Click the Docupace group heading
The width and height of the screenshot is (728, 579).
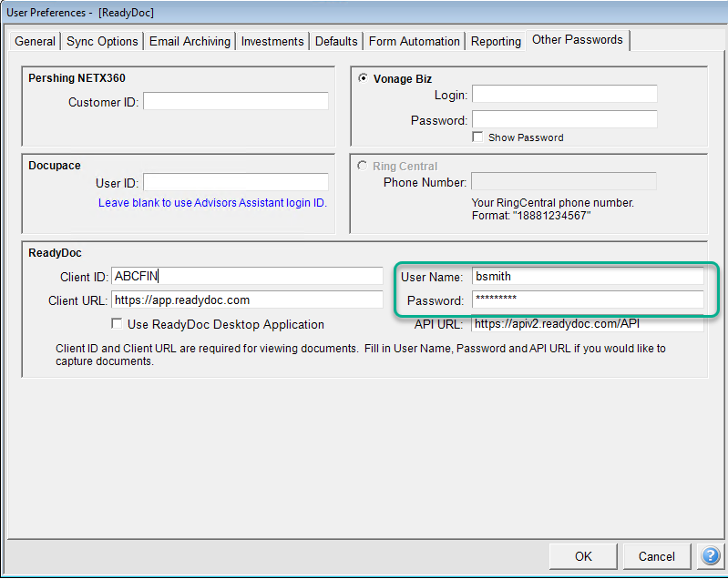tap(55, 166)
